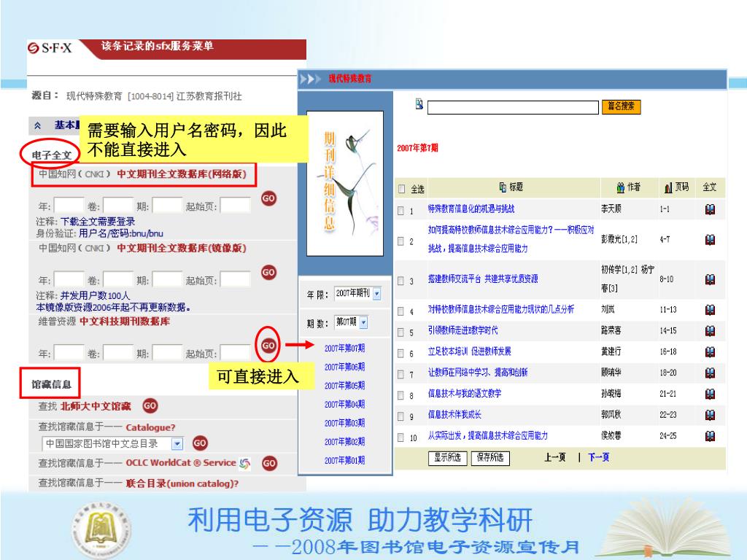Open 中文期刊全文数据库(网络版) link
This screenshot has height=560, width=747.
(x=182, y=174)
